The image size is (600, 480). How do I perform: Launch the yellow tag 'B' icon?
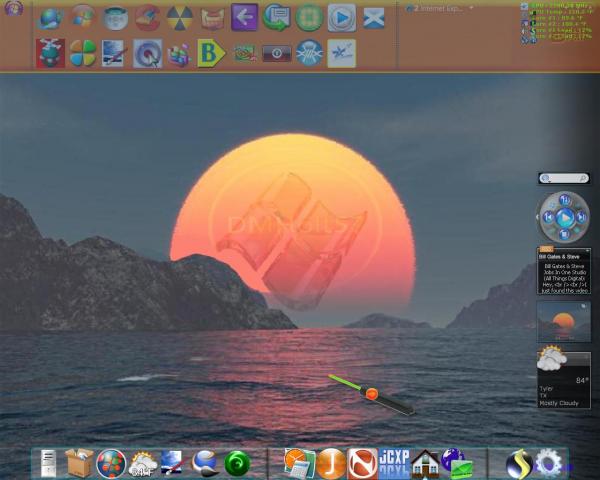[x=211, y=53]
